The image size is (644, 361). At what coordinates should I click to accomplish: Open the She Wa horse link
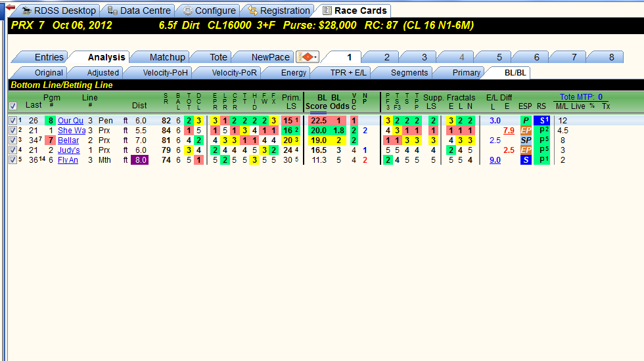72,131
